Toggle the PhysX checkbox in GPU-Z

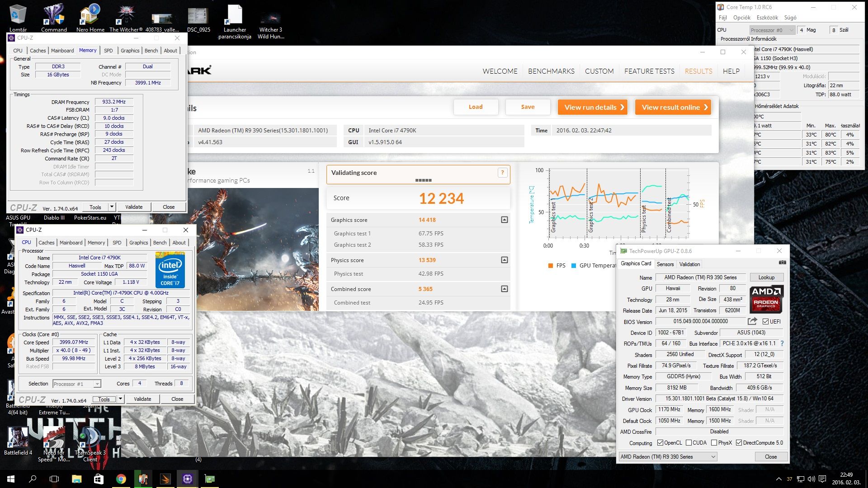714,443
